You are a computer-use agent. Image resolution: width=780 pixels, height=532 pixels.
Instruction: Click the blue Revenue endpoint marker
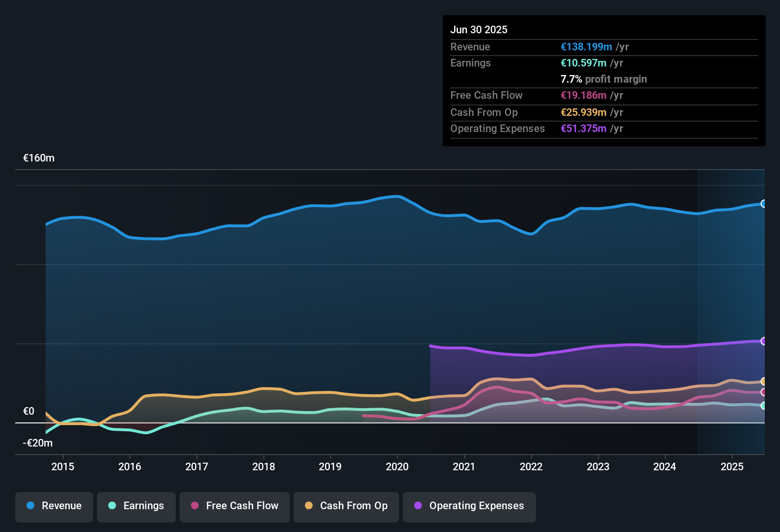[x=764, y=204]
